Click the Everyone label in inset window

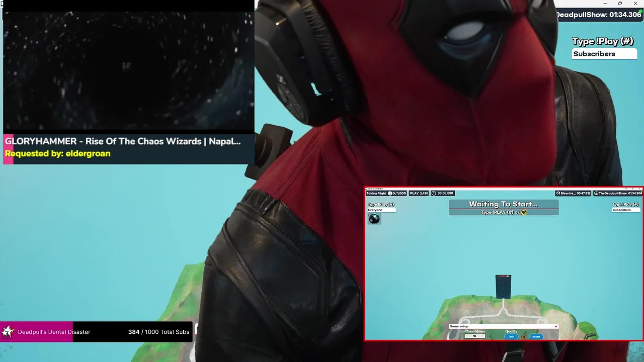pos(381,210)
